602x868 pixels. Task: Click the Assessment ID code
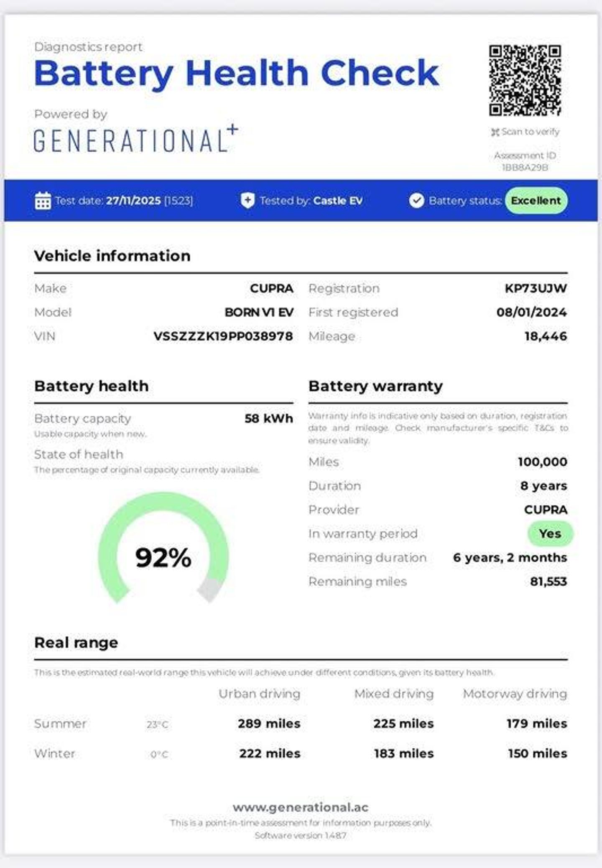click(x=525, y=167)
